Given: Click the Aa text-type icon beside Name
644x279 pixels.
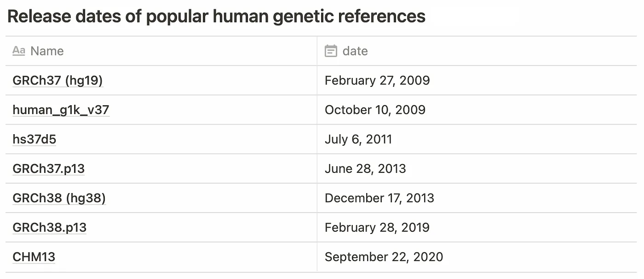Looking at the screenshot, I should coord(18,51).
